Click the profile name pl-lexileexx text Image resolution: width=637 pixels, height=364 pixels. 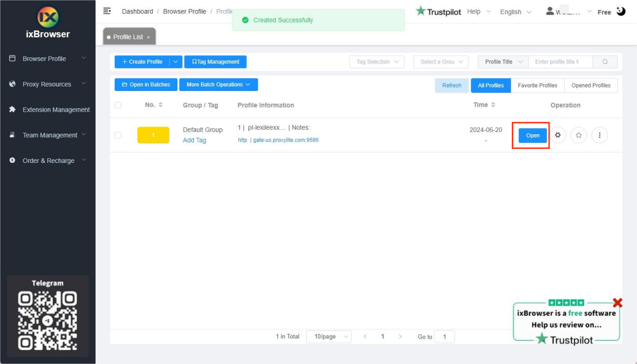[266, 128]
